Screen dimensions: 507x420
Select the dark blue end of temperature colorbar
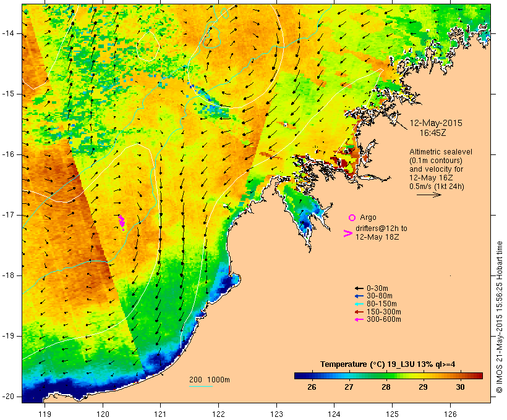click(x=299, y=376)
